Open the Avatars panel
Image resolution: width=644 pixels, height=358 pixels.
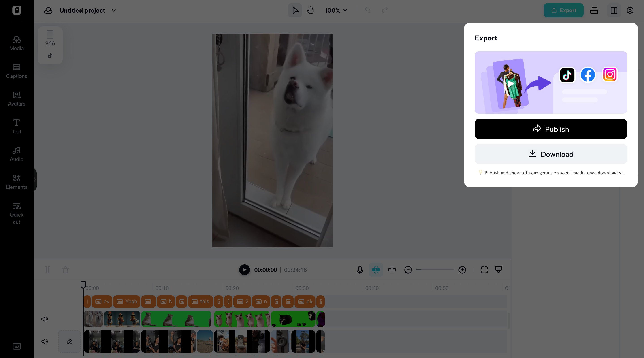point(16,98)
